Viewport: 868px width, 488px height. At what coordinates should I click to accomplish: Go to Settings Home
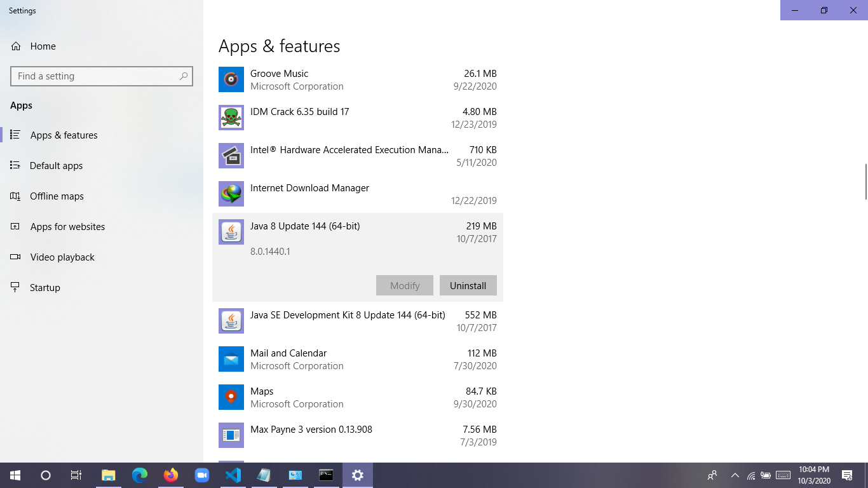point(102,46)
